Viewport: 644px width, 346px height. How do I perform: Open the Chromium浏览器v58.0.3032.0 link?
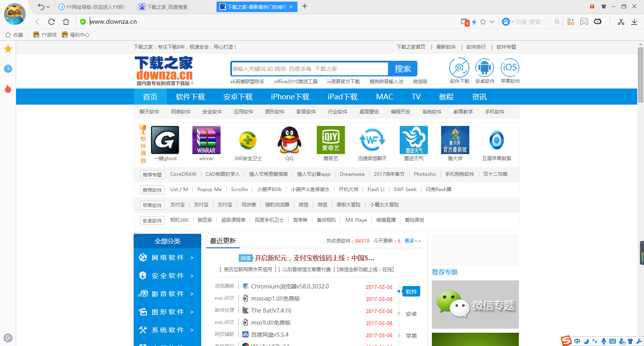click(x=290, y=286)
